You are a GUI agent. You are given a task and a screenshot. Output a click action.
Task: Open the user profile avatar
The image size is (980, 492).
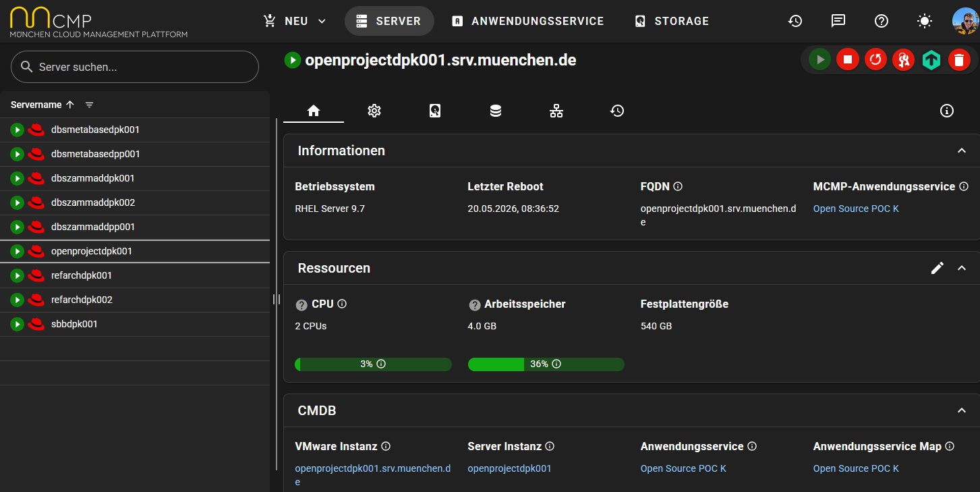[965, 21]
